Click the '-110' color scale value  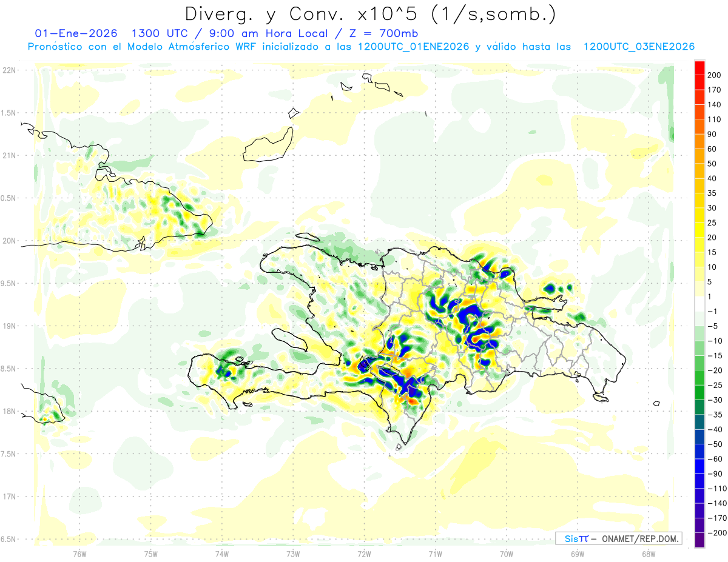coord(718,489)
